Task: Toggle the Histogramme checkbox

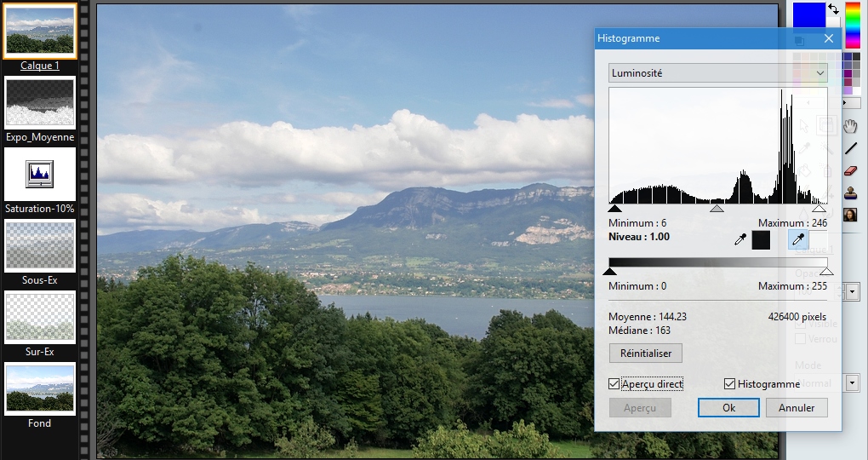Action: (729, 383)
